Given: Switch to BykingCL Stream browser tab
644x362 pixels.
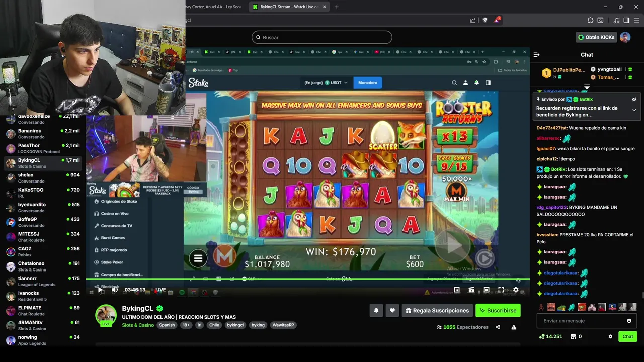Looking at the screenshot, I should [289, 7].
